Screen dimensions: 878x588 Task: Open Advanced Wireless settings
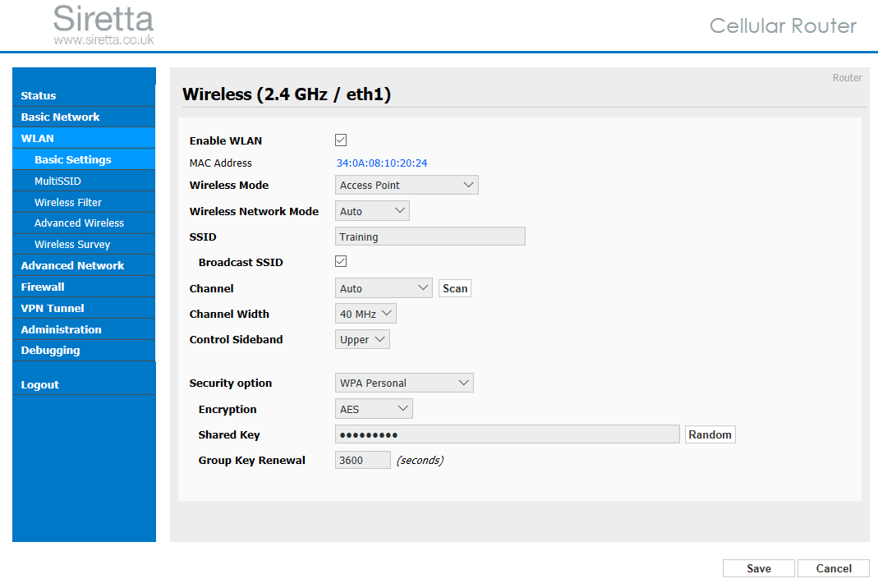(x=84, y=223)
